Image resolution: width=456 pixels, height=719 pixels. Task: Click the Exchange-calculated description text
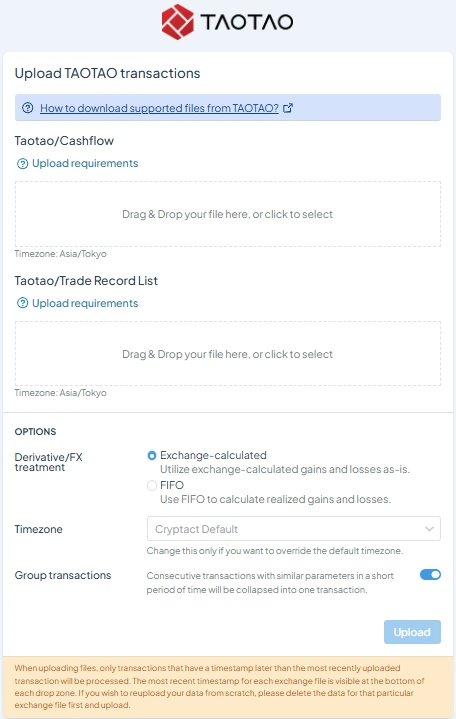285,470
